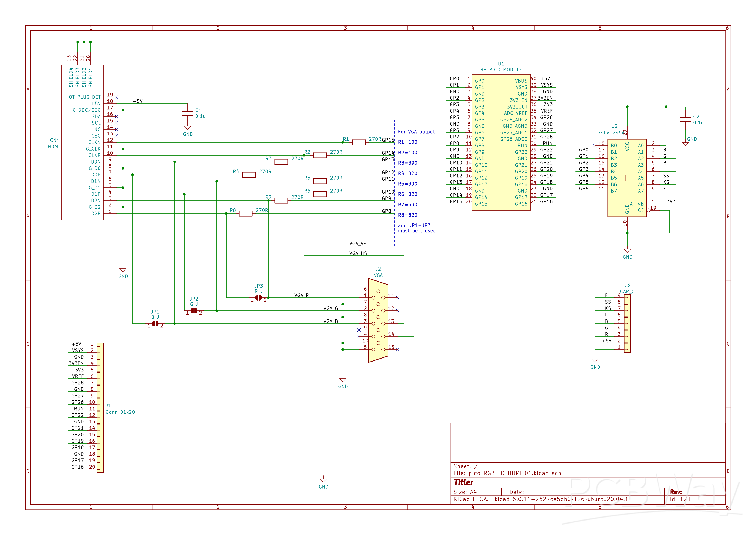Click the GP28_ADC2 pin name
Viewport: 756px width, 535px height.
513,120
